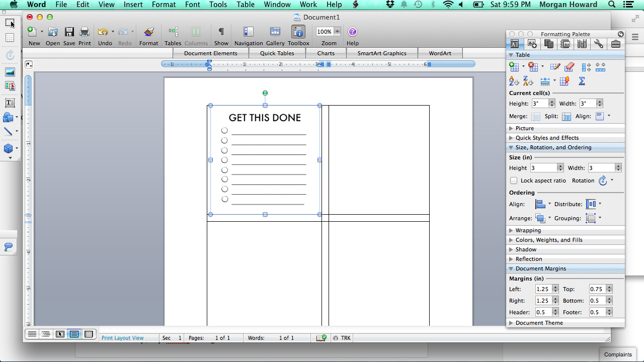This screenshot has height=362, width=644.
Task: Distribute table columns evenly
Action: pyautogui.click(x=600, y=66)
